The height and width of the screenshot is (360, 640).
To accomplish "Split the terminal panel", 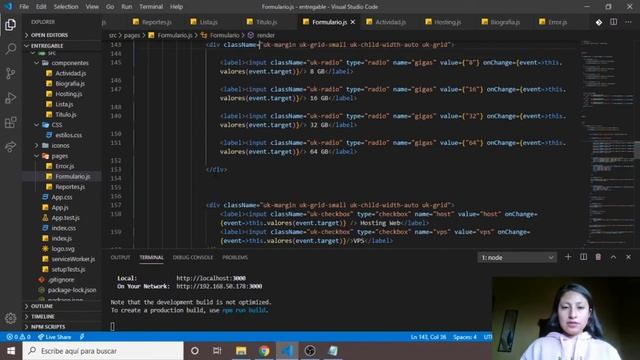I will tap(583, 257).
